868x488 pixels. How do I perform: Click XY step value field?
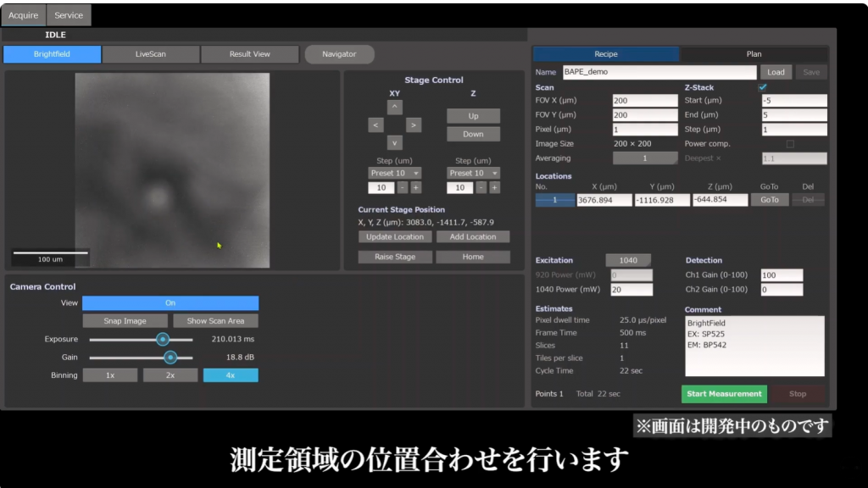point(381,187)
